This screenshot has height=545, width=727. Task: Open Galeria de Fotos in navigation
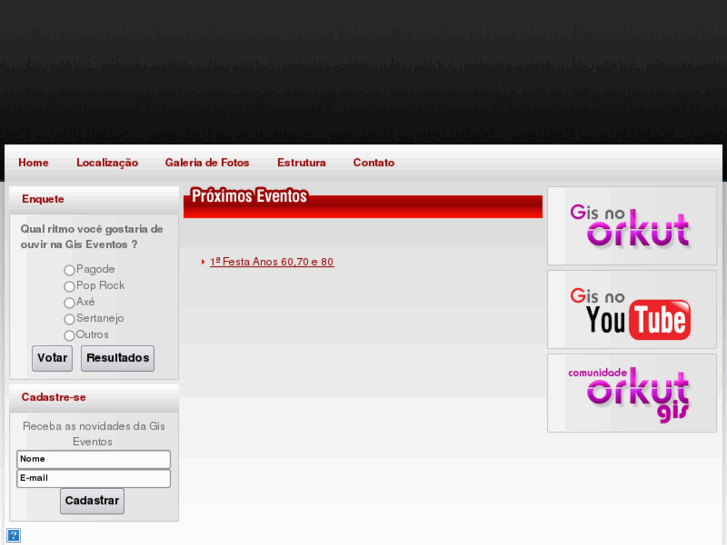[207, 163]
